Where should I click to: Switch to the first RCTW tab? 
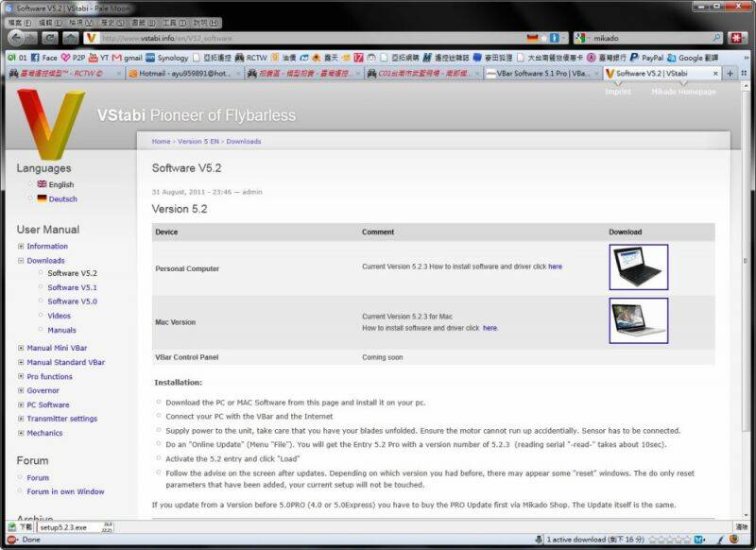[x=65, y=74]
